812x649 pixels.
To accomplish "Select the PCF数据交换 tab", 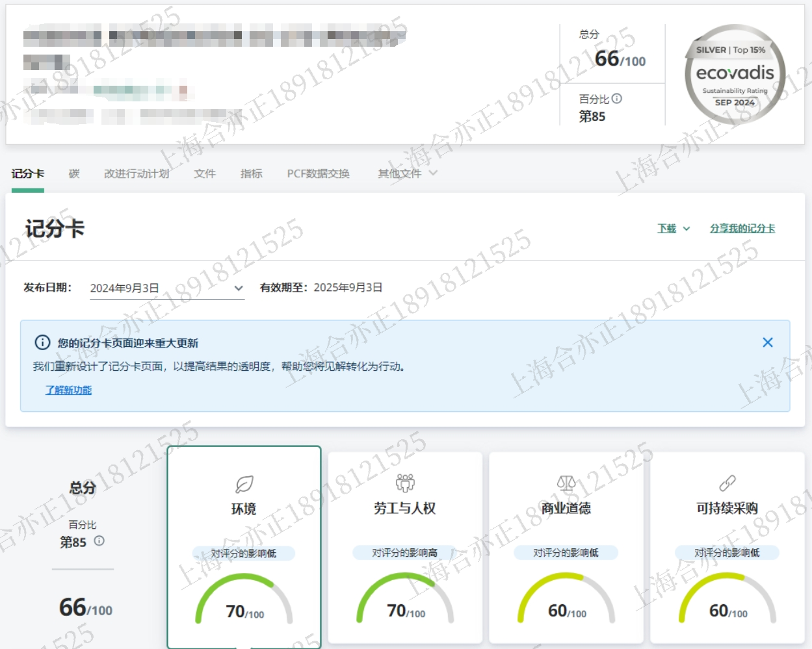I will click(x=318, y=173).
